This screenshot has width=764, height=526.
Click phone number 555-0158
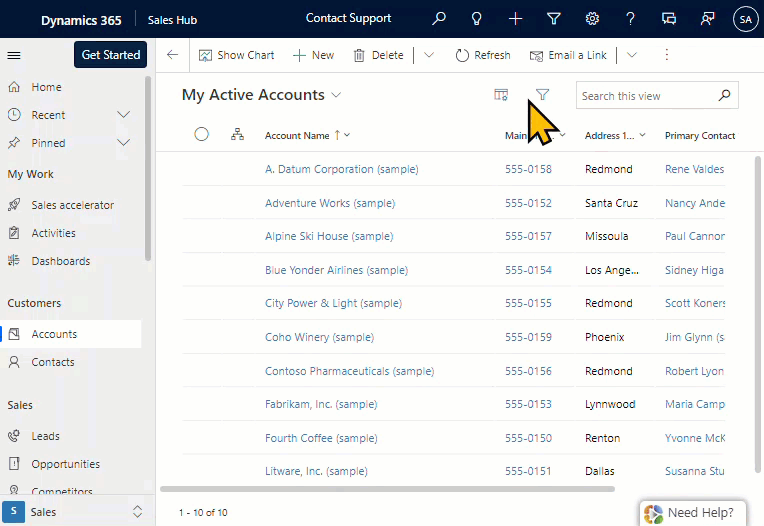(x=528, y=169)
